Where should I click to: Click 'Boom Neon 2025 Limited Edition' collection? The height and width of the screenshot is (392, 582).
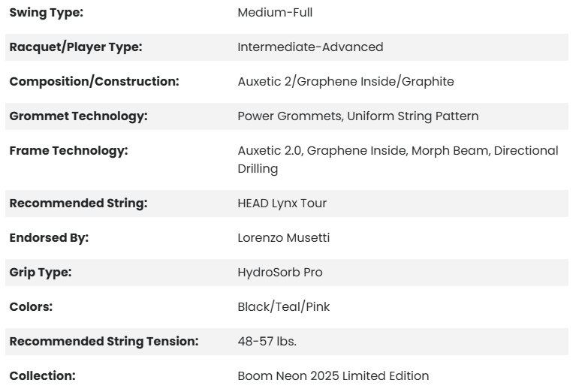tap(333, 376)
